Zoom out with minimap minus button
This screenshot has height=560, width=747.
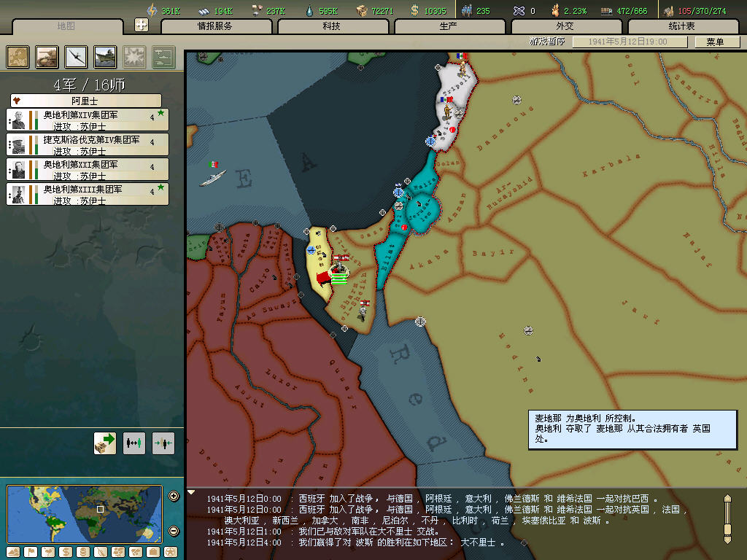[174, 531]
